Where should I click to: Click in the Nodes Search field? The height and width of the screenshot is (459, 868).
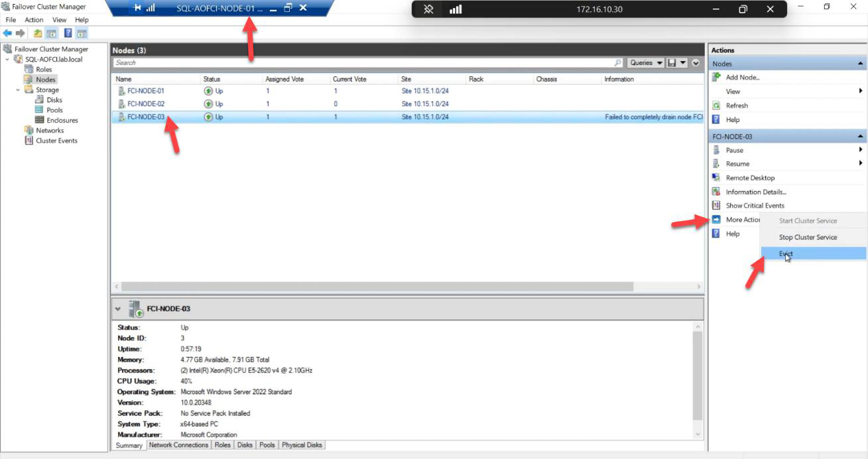point(363,63)
